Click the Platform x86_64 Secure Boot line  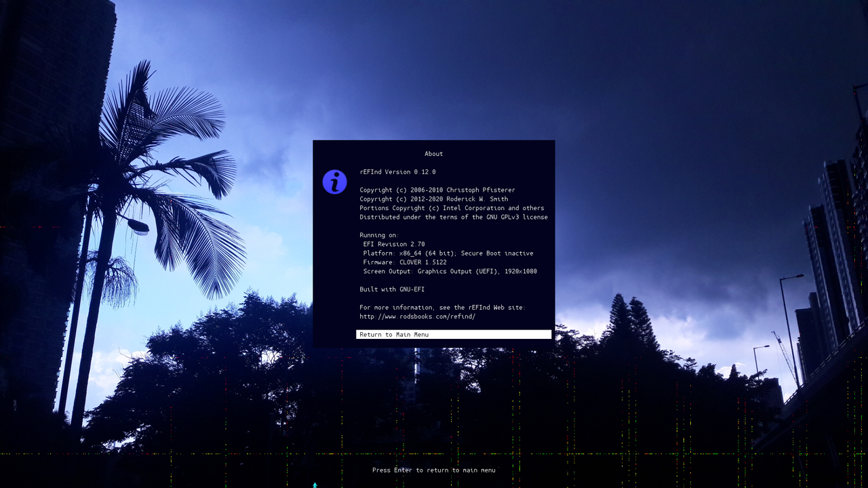[448, 253]
